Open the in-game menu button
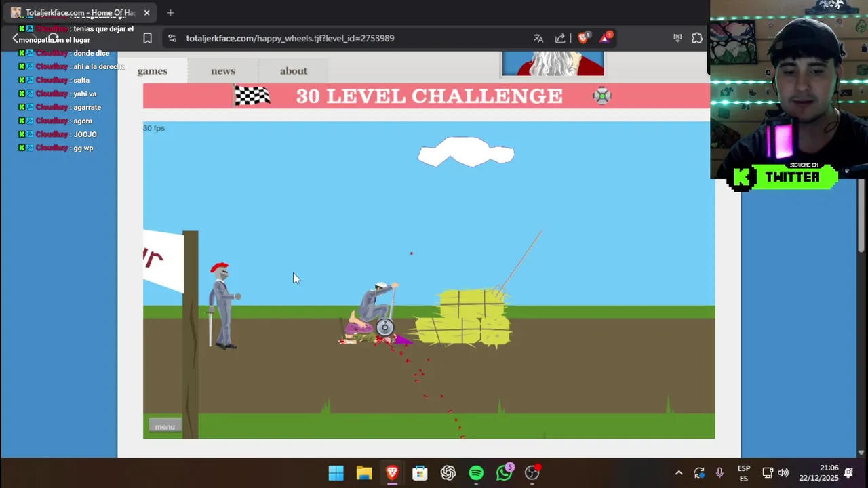The width and height of the screenshot is (868, 488). [x=165, y=426]
